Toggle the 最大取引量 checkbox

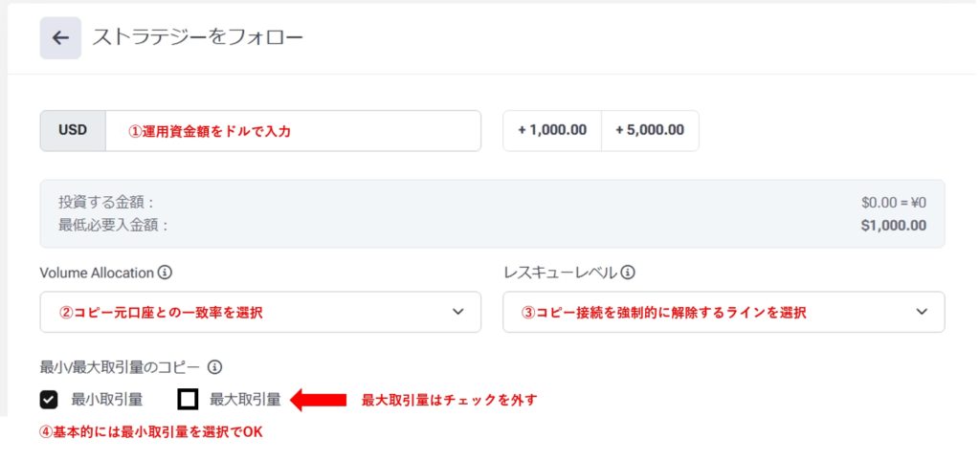(x=189, y=400)
